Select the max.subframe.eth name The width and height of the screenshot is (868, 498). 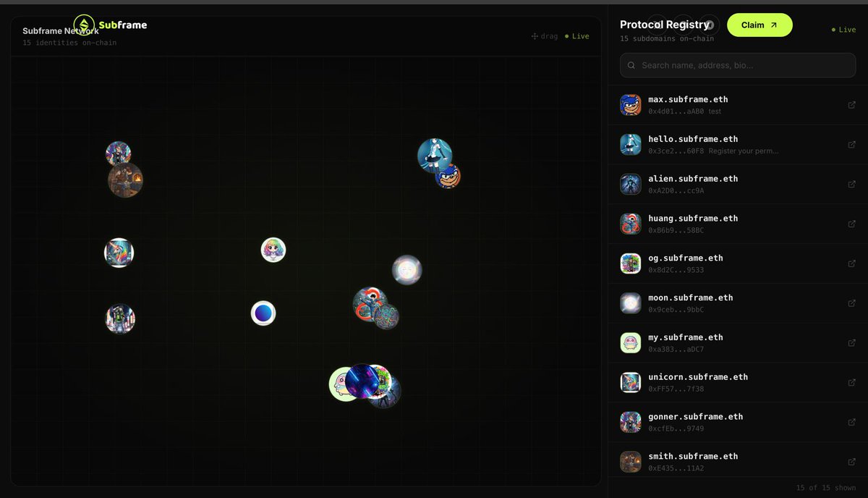click(688, 99)
